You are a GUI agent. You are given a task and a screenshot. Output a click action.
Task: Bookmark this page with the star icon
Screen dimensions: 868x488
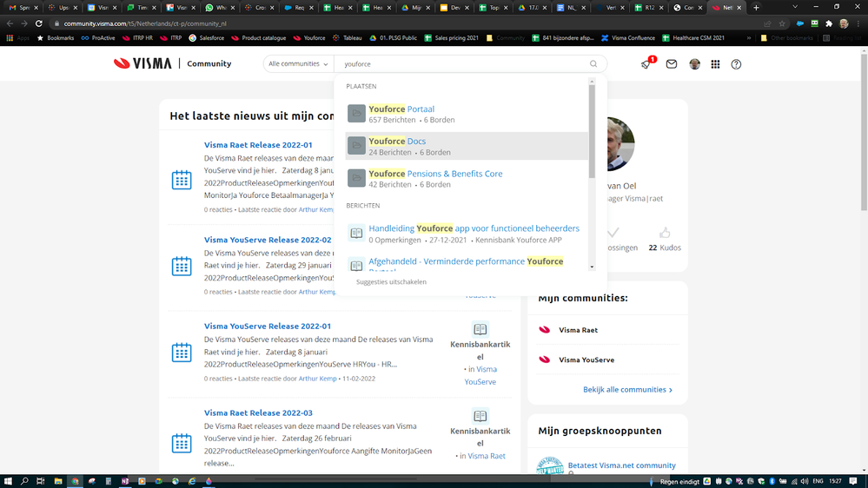pos(782,23)
